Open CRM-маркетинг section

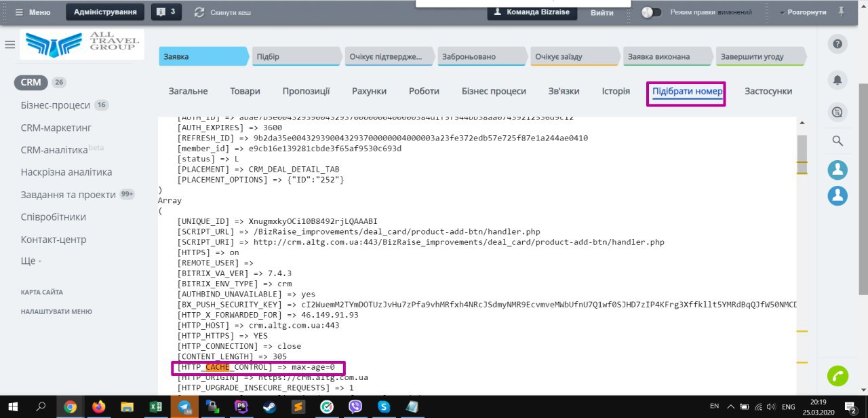coord(56,128)
